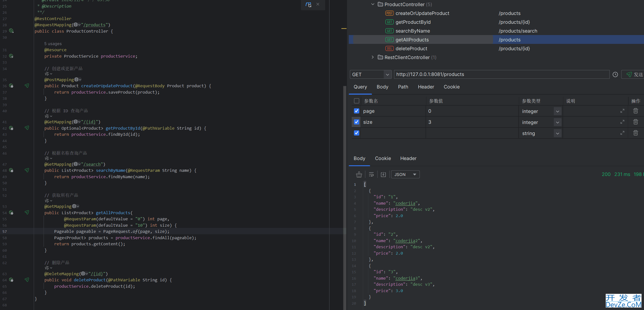This screenshot has height=310, width=644.
Task: Switch to the response Header tab
Action: point(408,158)
